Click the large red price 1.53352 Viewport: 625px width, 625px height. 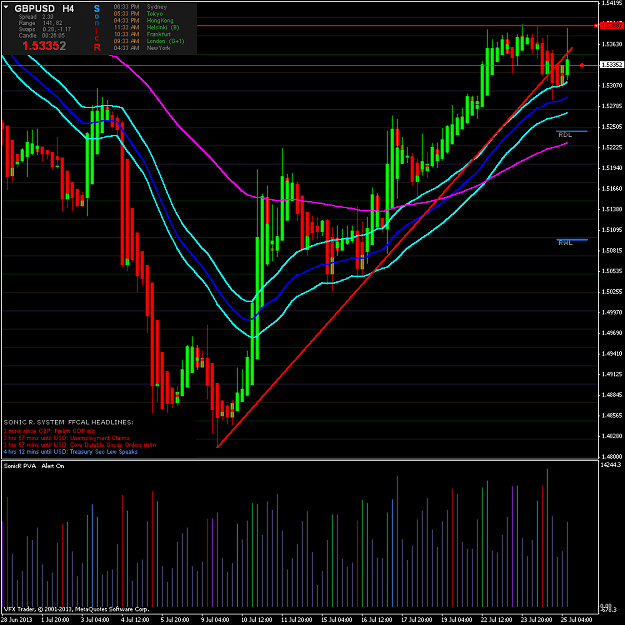tap(44, 46)
